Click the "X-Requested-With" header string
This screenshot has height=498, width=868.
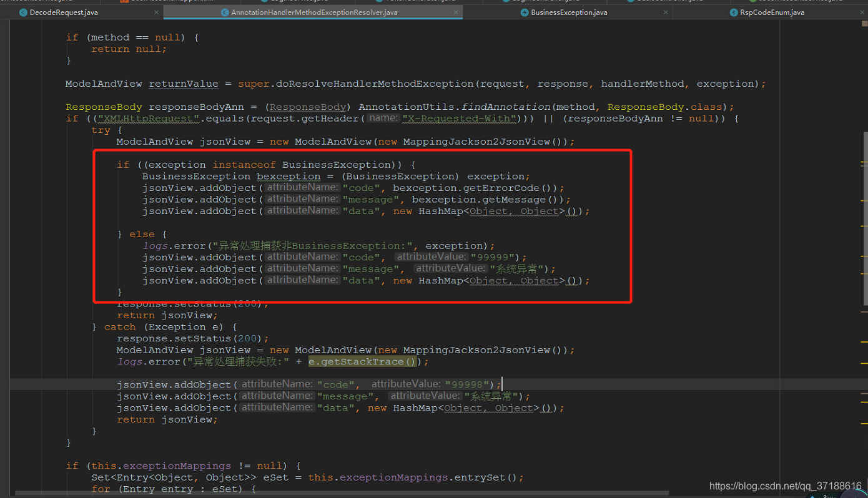(459, 119)
